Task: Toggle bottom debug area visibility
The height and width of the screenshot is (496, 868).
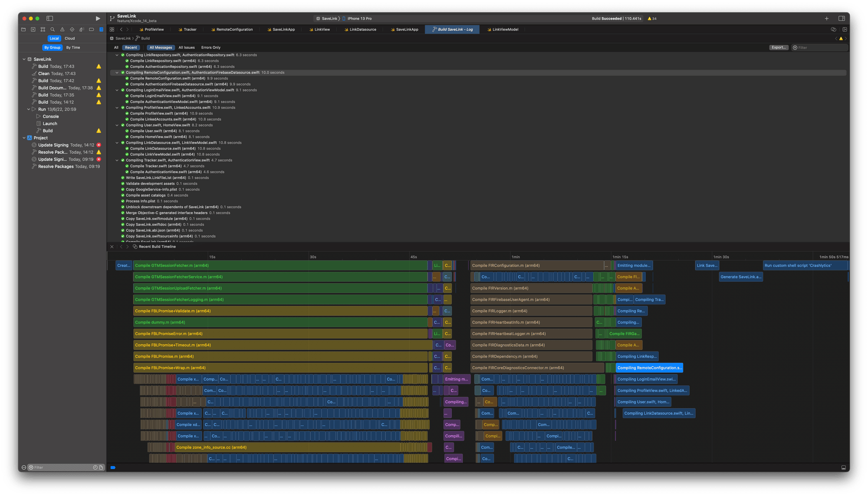Action: coord(843,467)
